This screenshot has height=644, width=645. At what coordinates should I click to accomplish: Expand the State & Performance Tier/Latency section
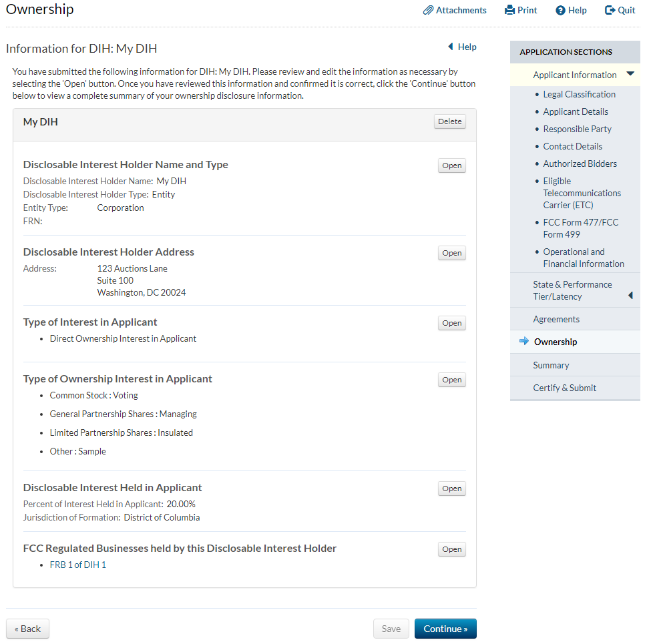(x=630, y=295)
